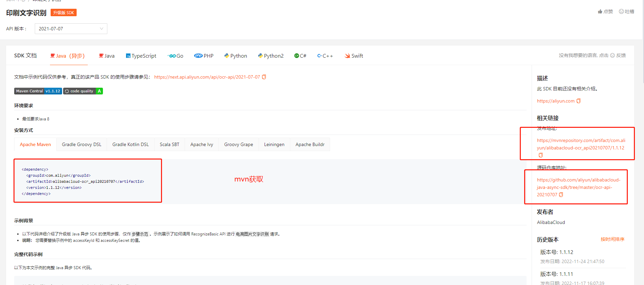Click the code quality A badge
This screenshot has width=644, height=285.
[x=83, y=91]
